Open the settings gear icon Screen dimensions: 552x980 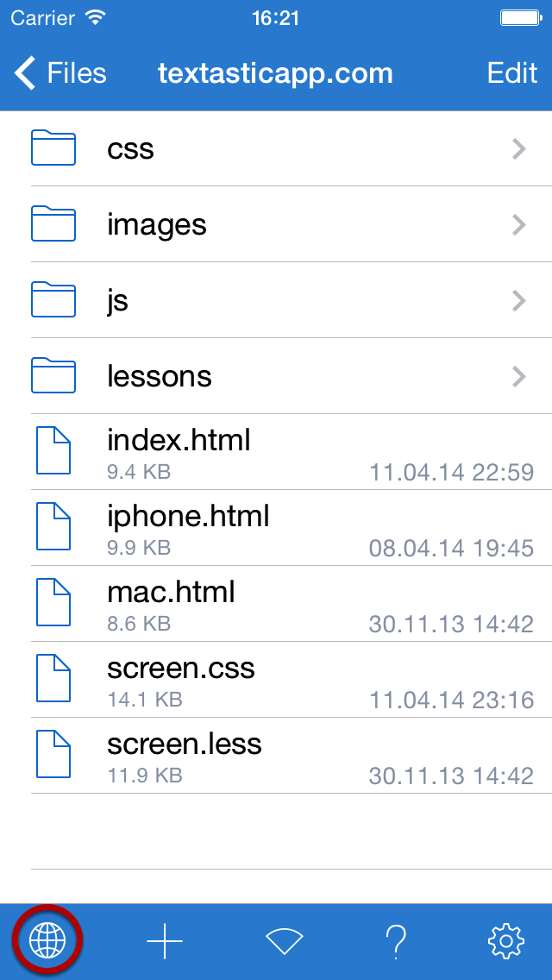pyautogui.click(x=505, y=940)
